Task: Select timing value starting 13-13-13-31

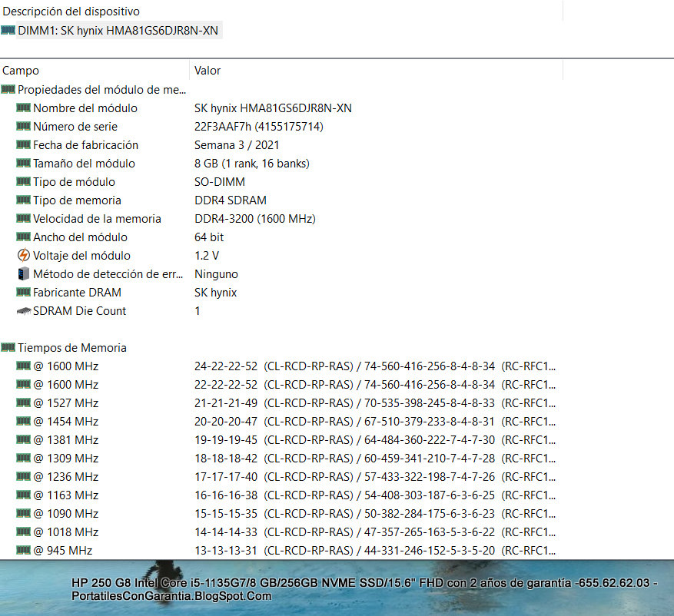Action: [x=375, y=550]
